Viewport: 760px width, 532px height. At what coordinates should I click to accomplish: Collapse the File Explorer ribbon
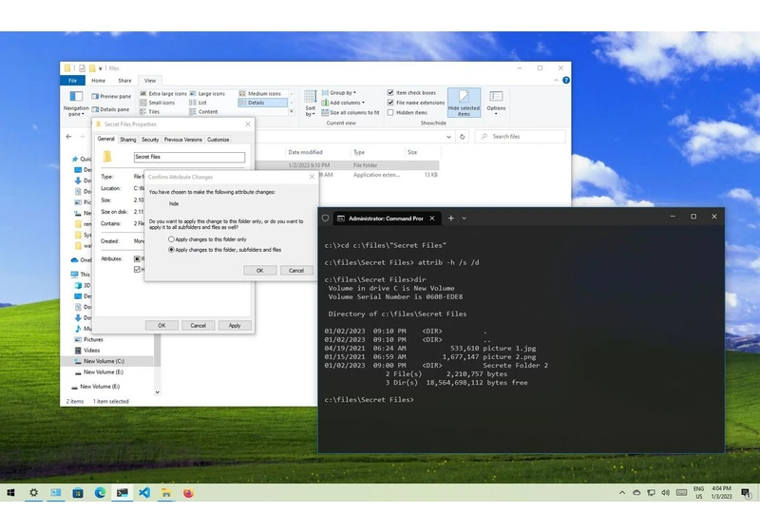pyautogui.click(x=556, y=81)
